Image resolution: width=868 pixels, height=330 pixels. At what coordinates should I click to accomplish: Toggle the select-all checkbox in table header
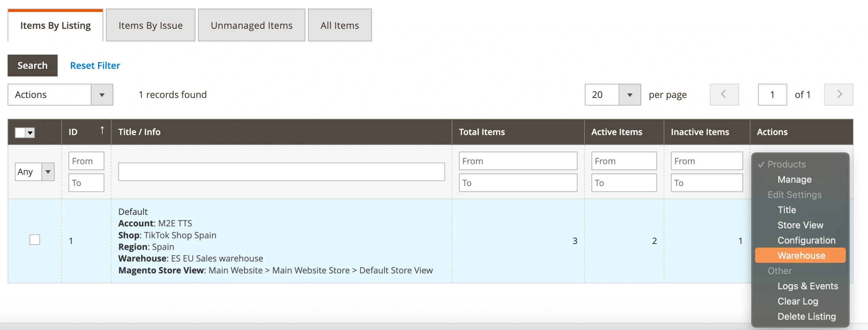20,132
